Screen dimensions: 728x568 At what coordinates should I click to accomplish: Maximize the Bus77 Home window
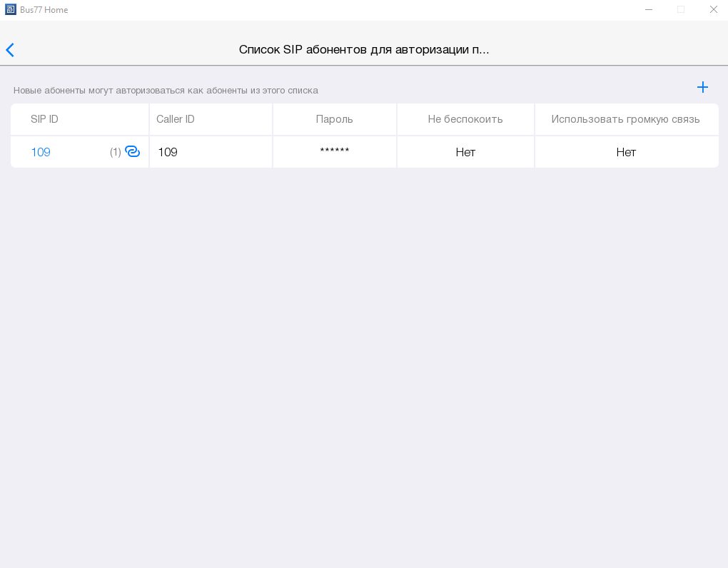pyautogui.click(x=681, y=10)
